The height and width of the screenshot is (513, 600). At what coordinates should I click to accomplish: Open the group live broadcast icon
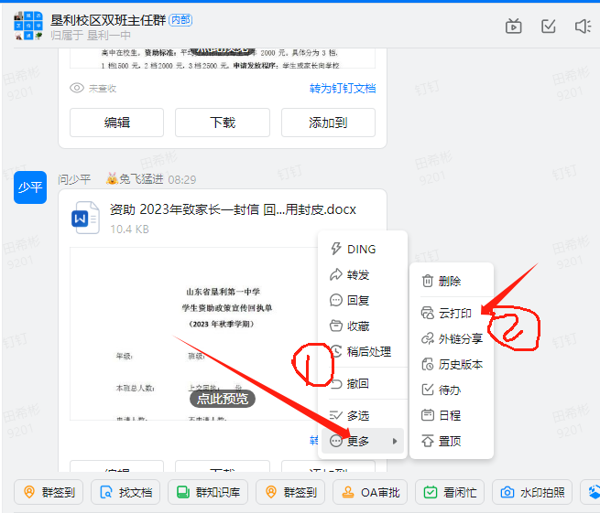(513, 26)
